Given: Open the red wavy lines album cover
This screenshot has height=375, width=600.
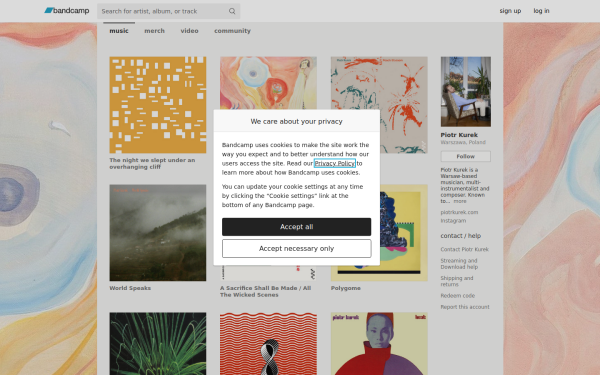Looking at the screenshot, I should (268, 344).
